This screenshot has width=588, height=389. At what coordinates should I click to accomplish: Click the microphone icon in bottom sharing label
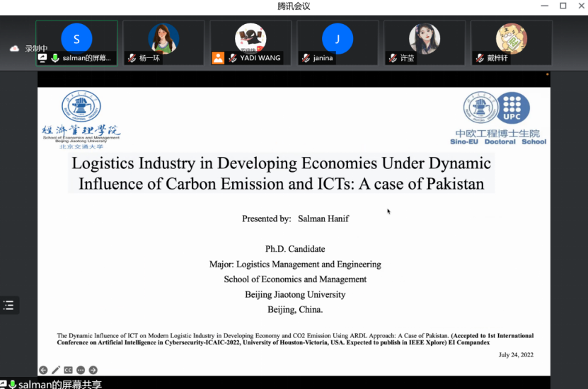click(12, 384)
